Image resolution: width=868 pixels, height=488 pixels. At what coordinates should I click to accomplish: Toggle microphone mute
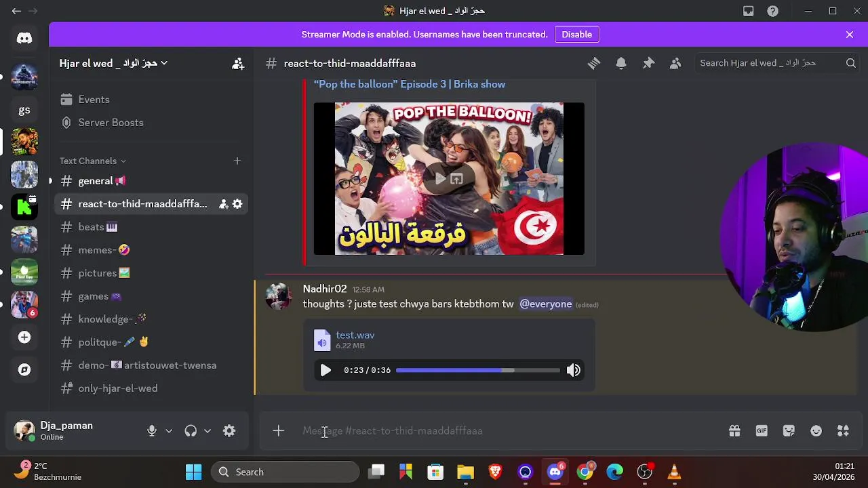pyautogui.click(x=152, y=431)
